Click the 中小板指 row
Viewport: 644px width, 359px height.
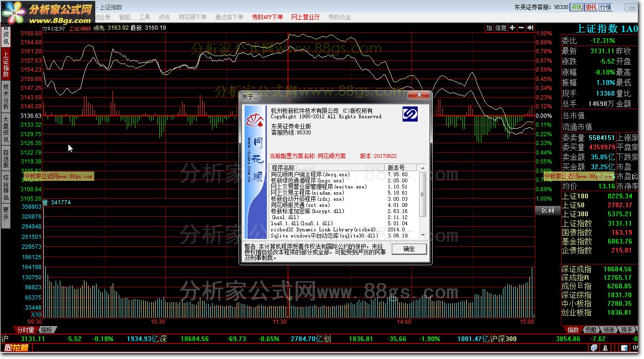[600, 303]
